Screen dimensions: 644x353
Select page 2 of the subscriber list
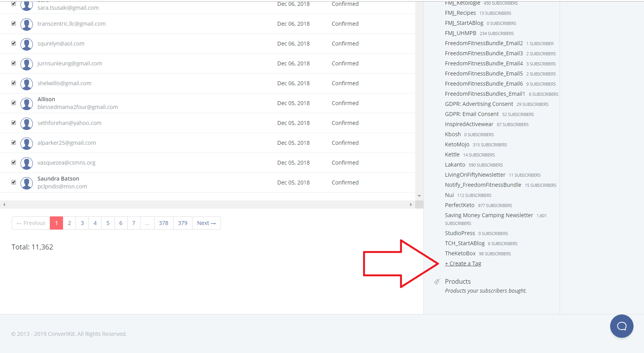(x=69, y=223)
